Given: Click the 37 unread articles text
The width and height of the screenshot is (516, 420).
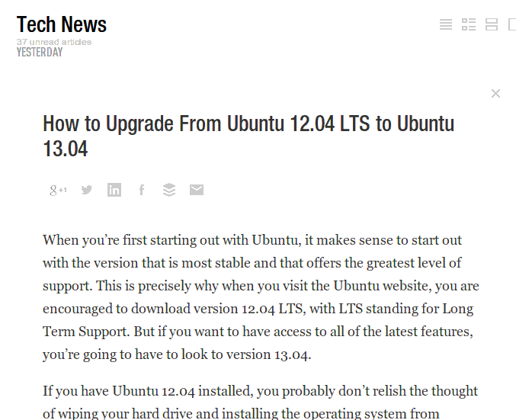Looking at the screenshot, I should click(x=54, y=42).
